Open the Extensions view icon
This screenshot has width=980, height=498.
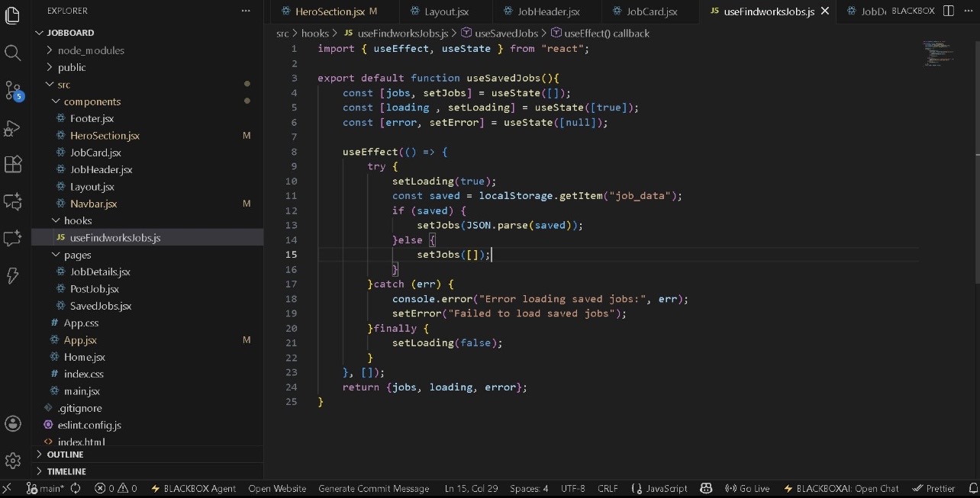coord(13,165)
